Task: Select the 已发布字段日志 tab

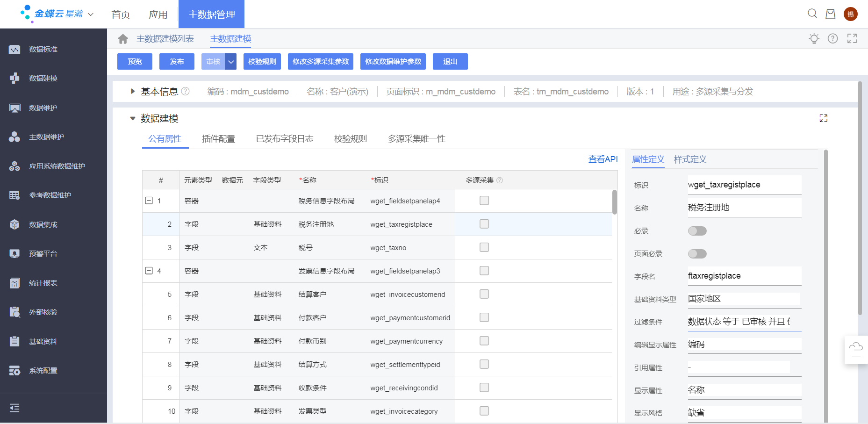Action: coord(285,139)
